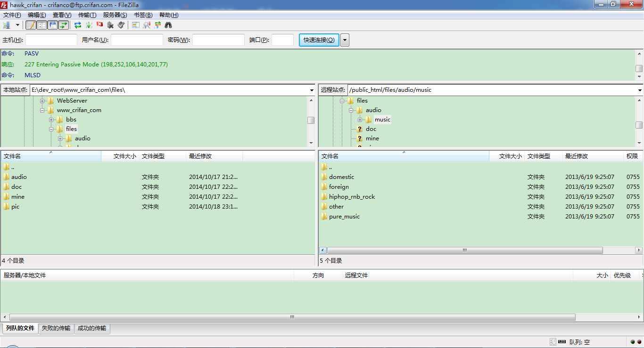Click the process queue toolbar icon

pos(89,25)
